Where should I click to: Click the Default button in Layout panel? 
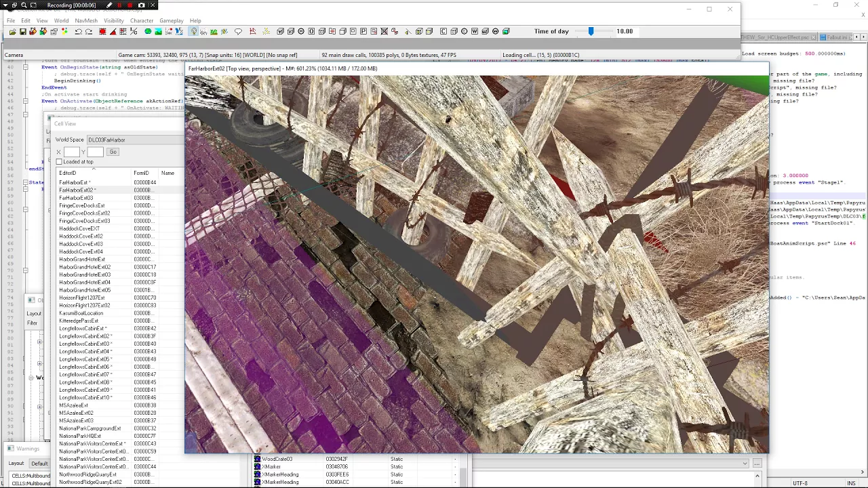tap(39, 464)
